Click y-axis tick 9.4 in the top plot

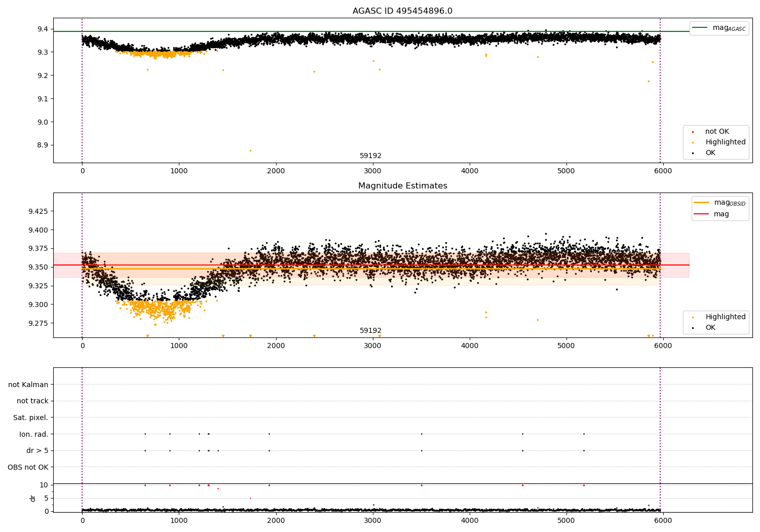click(x=42, y=29)
